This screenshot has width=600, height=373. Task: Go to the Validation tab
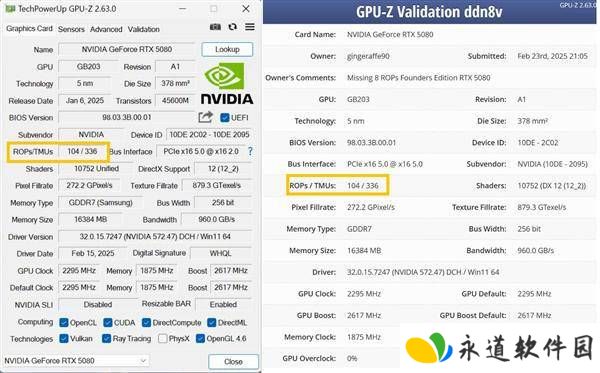tap(143, 29)
